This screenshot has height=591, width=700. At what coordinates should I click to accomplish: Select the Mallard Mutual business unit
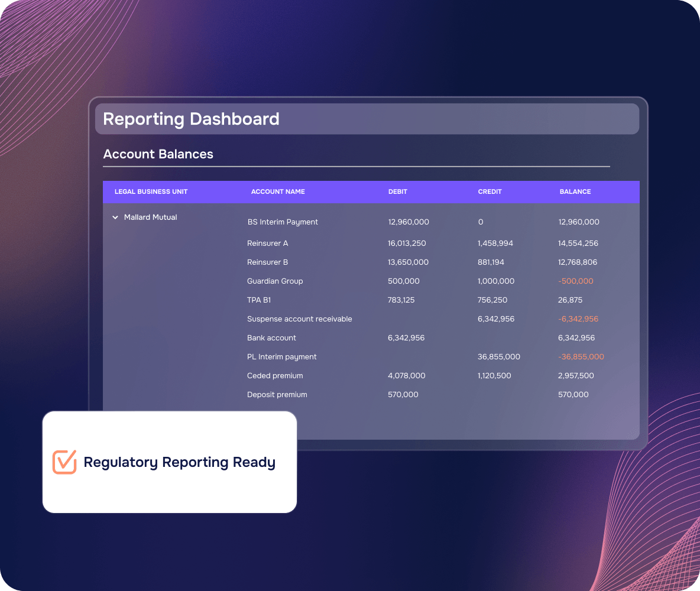(150, 217)
